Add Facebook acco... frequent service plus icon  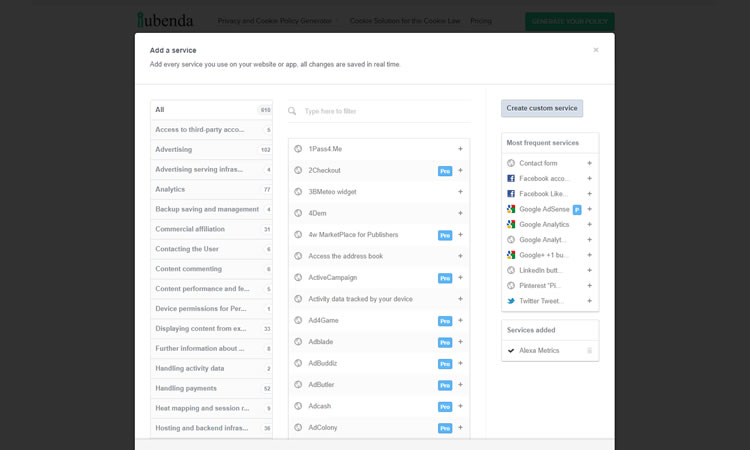coord(589,178)
